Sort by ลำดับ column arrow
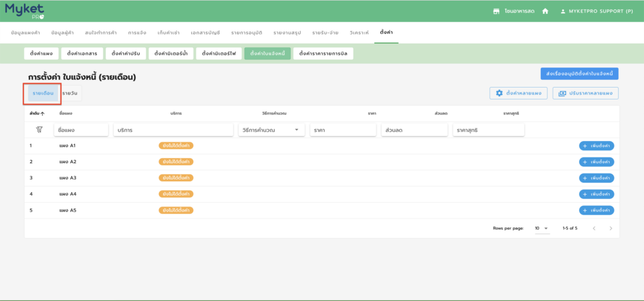 click(x=42, y=113)
